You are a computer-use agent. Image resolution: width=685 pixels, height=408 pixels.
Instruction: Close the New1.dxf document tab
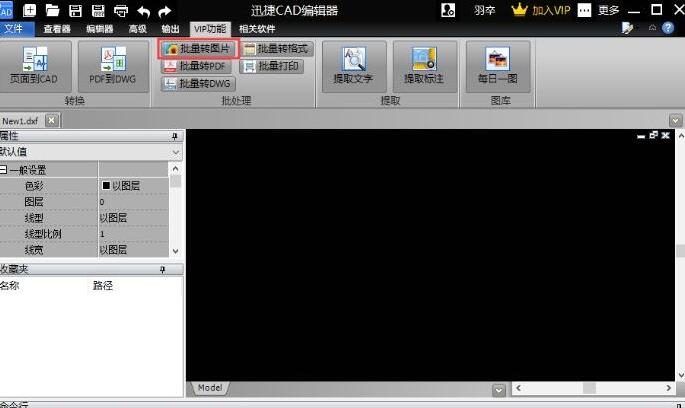(x=52, y=120)
